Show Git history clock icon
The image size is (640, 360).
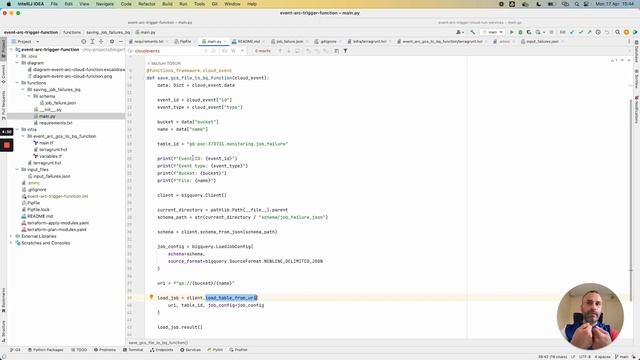click(x=598, y=32)
